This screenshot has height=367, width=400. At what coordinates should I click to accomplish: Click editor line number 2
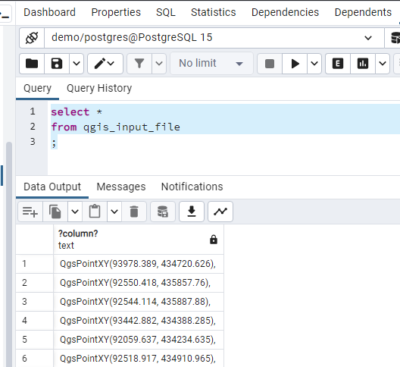point(32,127)
